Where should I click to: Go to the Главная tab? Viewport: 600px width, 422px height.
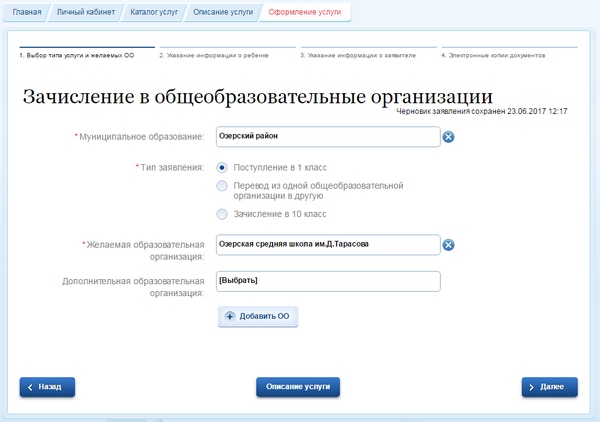coord(27,12)
